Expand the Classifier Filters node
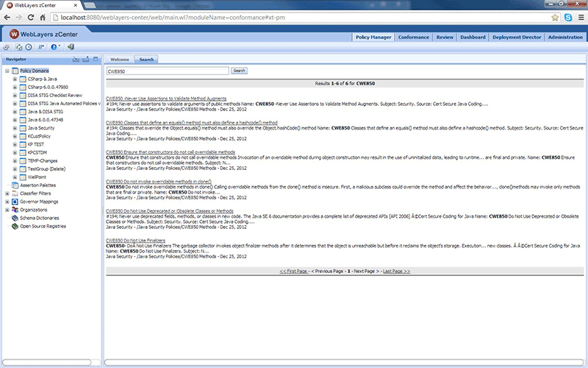The height and width of the screenshot is (368, 588). [x=7, y=194]
